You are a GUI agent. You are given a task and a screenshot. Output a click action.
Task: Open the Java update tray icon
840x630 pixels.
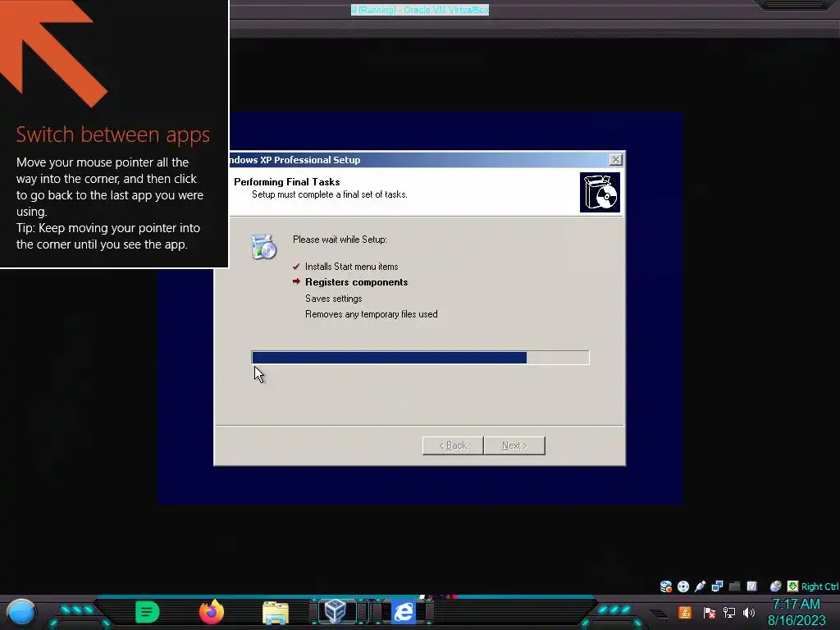pos(685,612)
